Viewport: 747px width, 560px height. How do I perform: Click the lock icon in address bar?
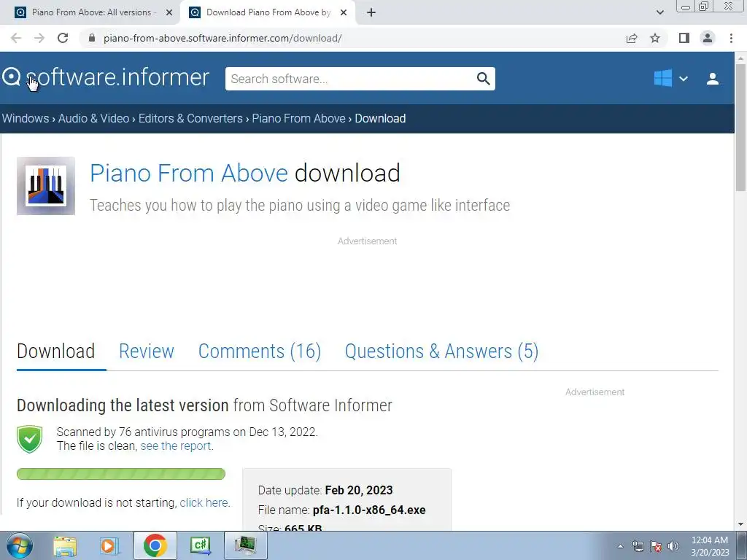(92, 38)
